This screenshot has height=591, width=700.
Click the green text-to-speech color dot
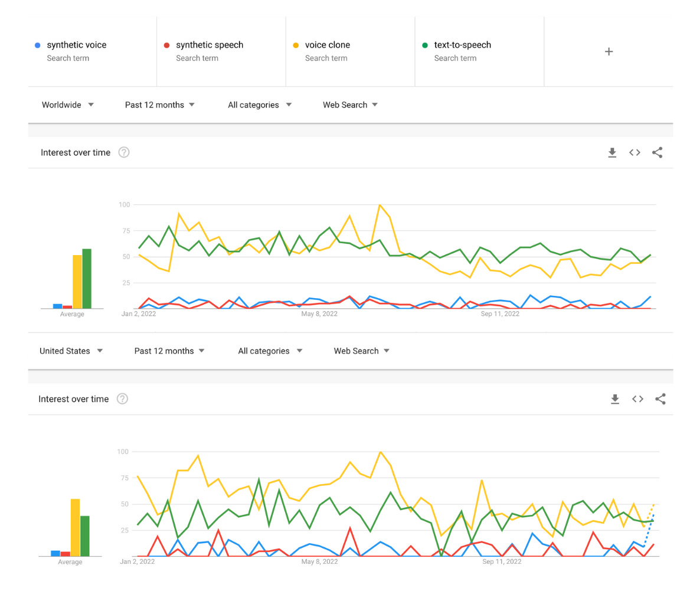pyautogui.click(x=425, y=45)
